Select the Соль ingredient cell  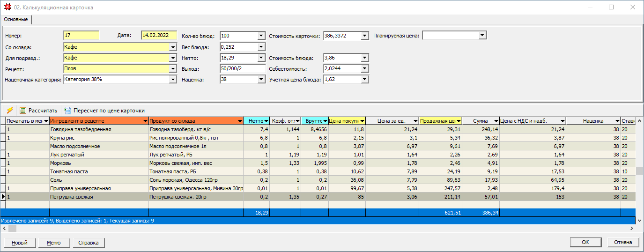click(99, 180)
